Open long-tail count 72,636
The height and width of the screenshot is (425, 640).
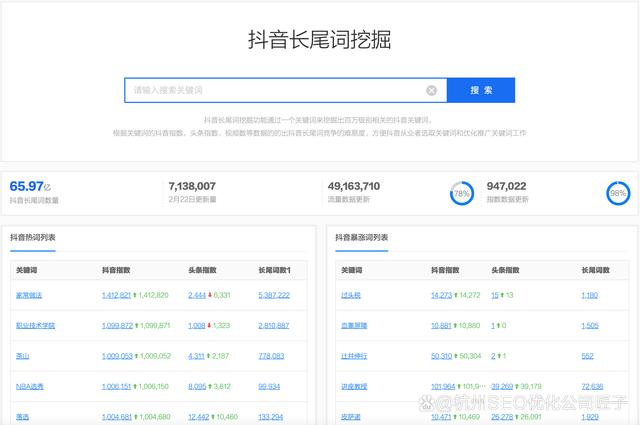(x=592, y=386)
